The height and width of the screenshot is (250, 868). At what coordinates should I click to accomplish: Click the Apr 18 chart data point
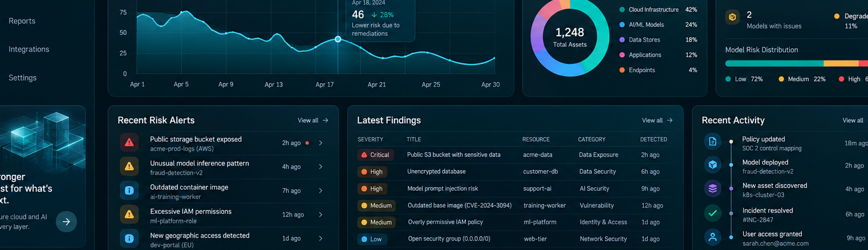(x=338, y=39)
